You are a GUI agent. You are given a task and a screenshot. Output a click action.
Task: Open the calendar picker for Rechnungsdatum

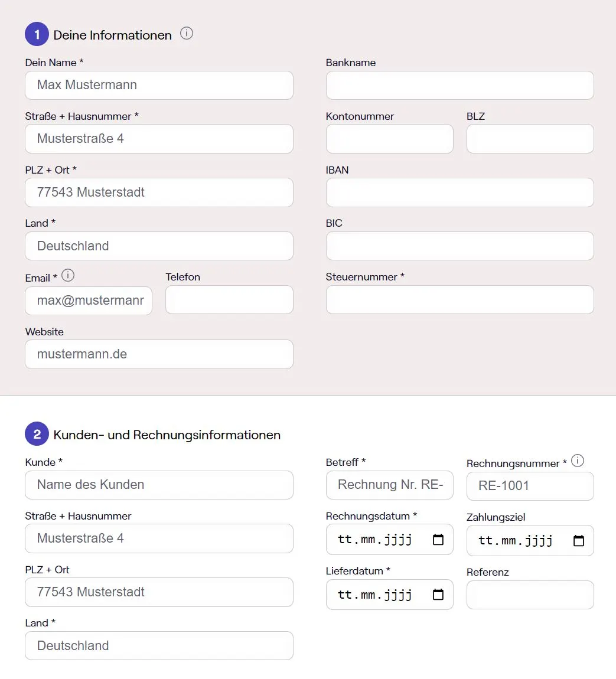(438, 538)
